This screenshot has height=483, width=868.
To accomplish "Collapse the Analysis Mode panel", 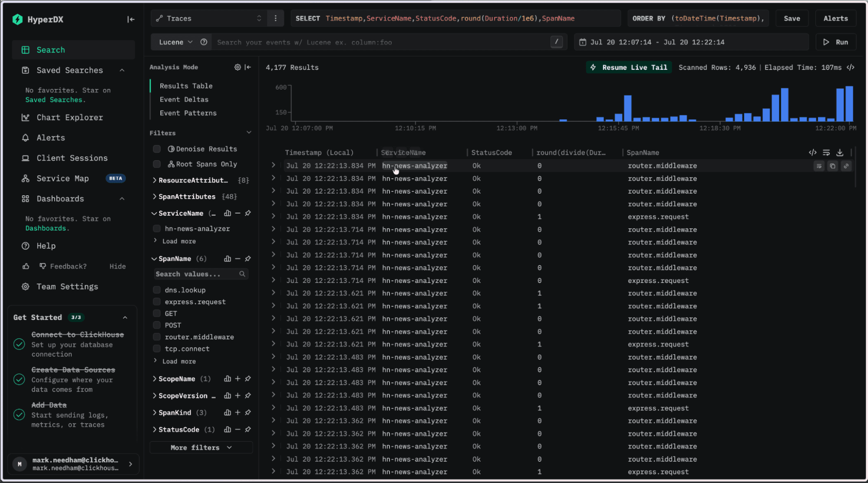I will click(x=248, y=67).
